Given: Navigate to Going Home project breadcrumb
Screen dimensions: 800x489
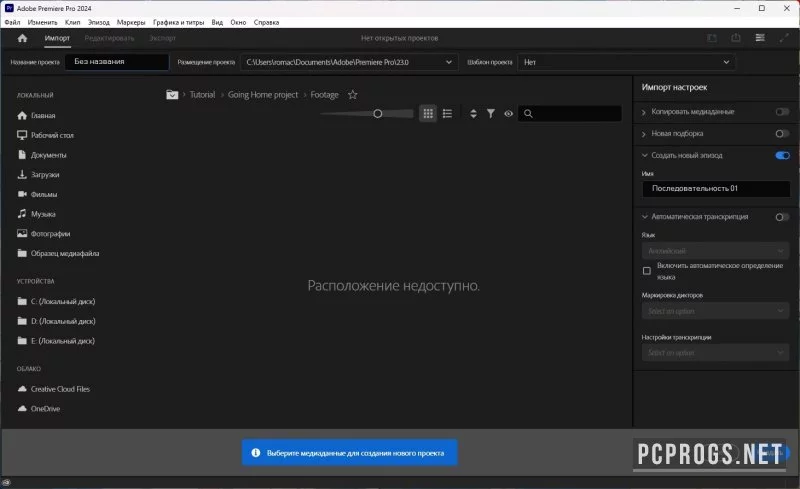Looking at the screenshot, I should point(263,95).
